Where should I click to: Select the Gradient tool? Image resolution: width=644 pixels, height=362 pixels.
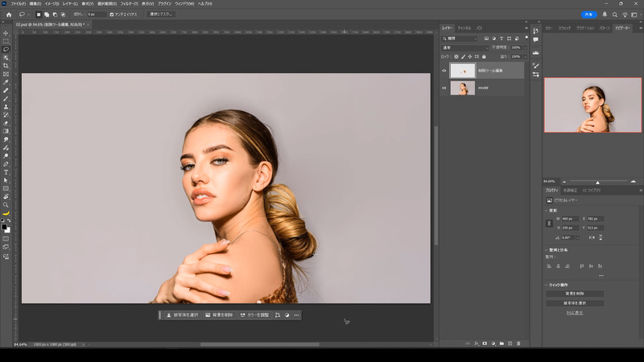pyautogui.click(x=6, y=131)
